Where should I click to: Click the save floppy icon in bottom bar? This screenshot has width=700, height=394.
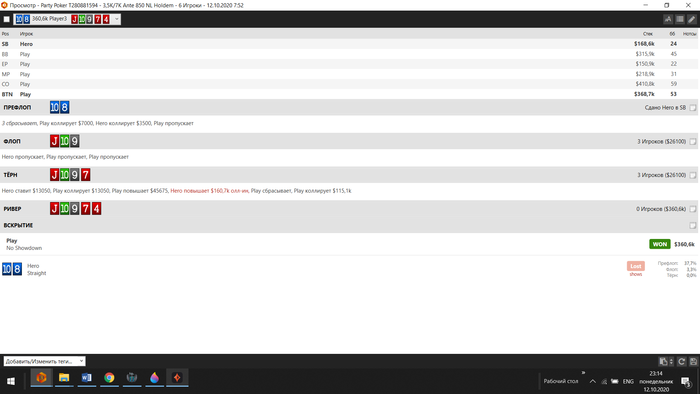point(693,361)
